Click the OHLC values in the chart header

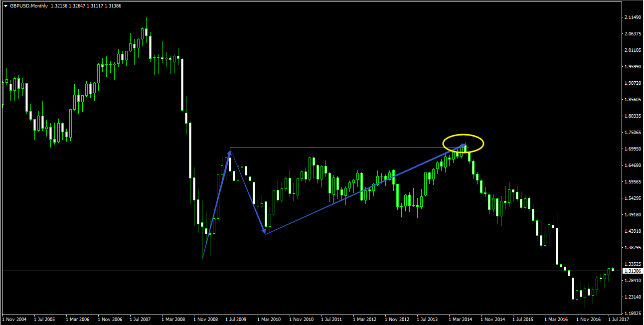pos(86,6)
